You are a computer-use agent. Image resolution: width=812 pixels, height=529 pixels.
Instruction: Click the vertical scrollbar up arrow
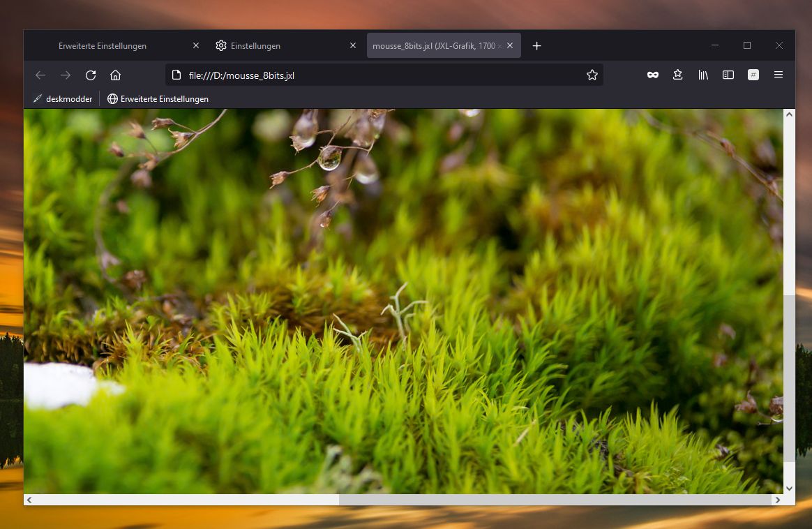(789, 114)
